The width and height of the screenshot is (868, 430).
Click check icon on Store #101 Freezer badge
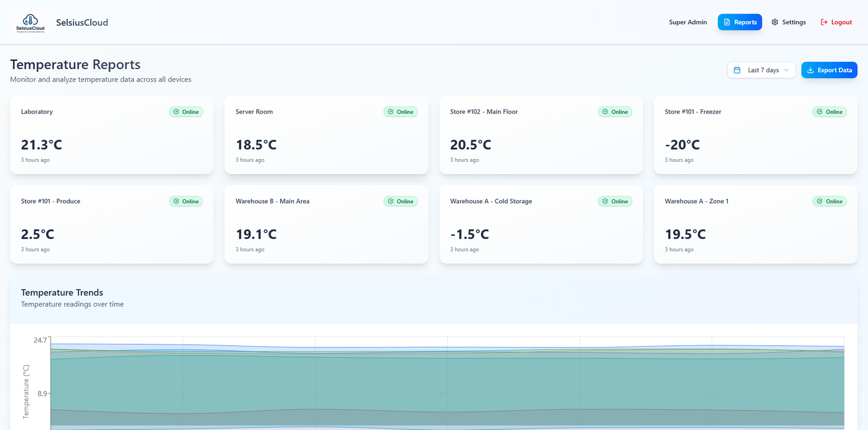[x=820, y=111]
